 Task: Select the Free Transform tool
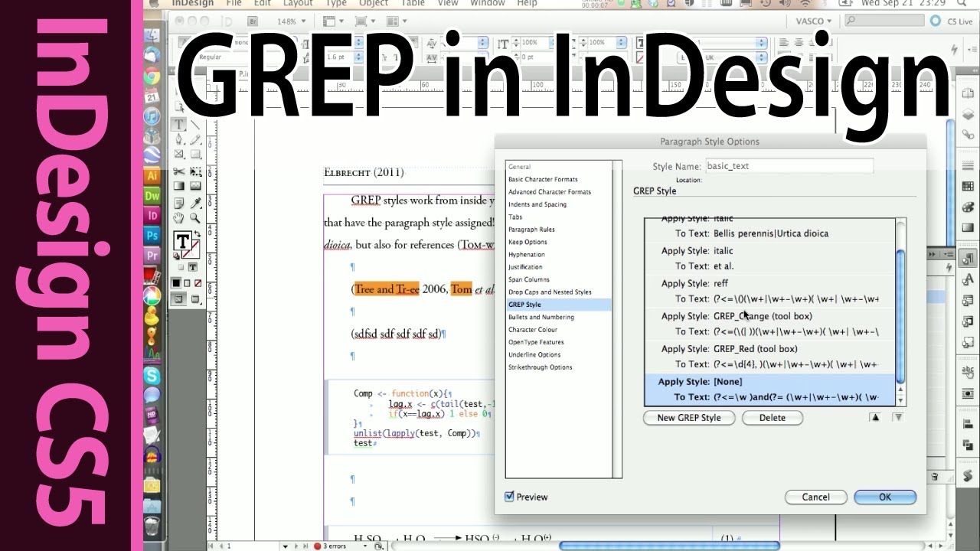194,171
